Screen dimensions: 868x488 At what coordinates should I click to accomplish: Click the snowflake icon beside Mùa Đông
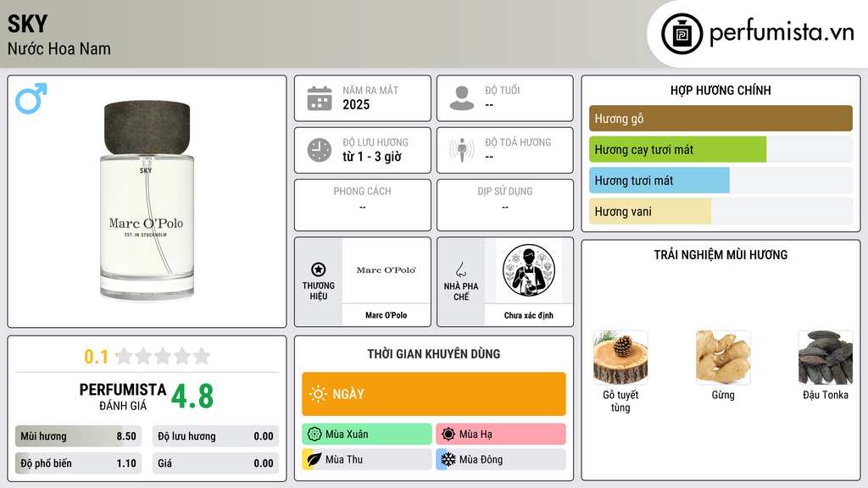point(448,459)
